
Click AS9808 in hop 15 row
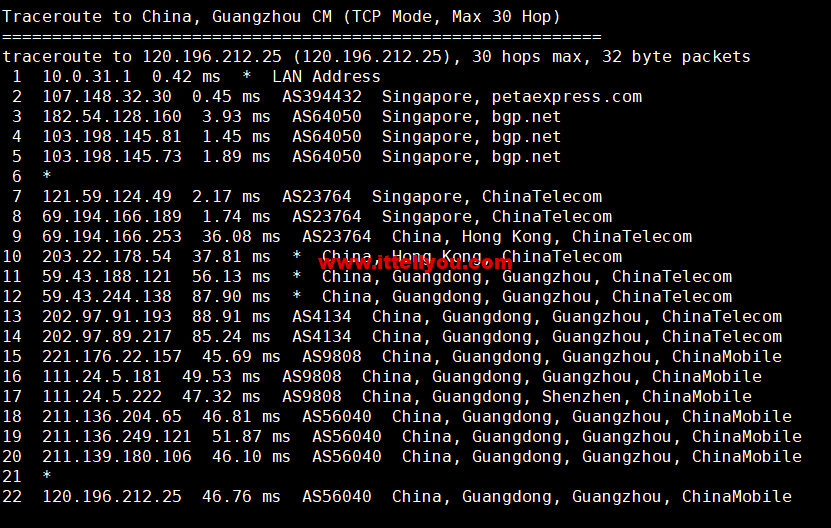[x=332, y=357]
